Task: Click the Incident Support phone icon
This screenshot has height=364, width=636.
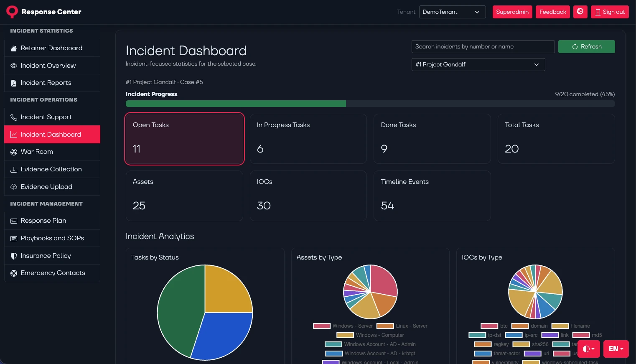Action: (14, 117)
